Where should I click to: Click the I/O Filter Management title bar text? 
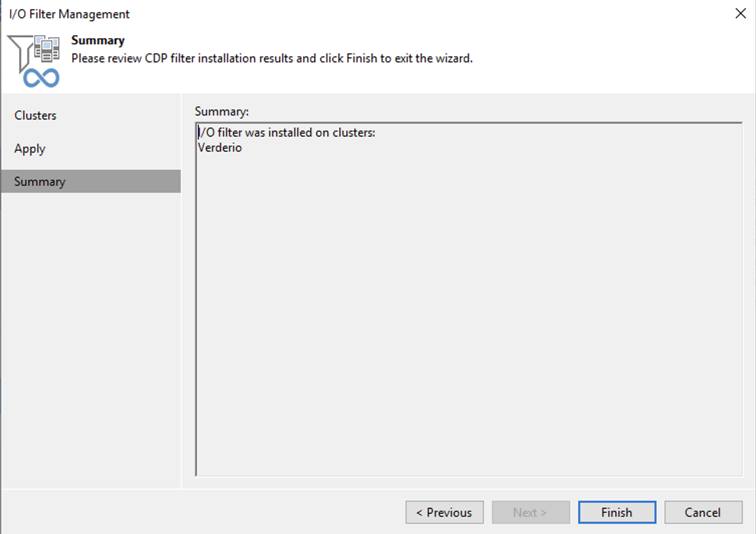[x=69, y=14]
